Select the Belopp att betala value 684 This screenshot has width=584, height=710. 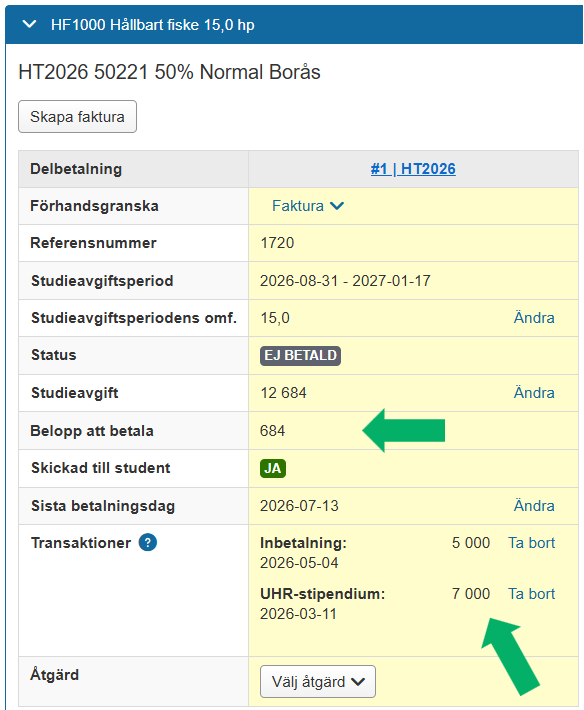273,431
